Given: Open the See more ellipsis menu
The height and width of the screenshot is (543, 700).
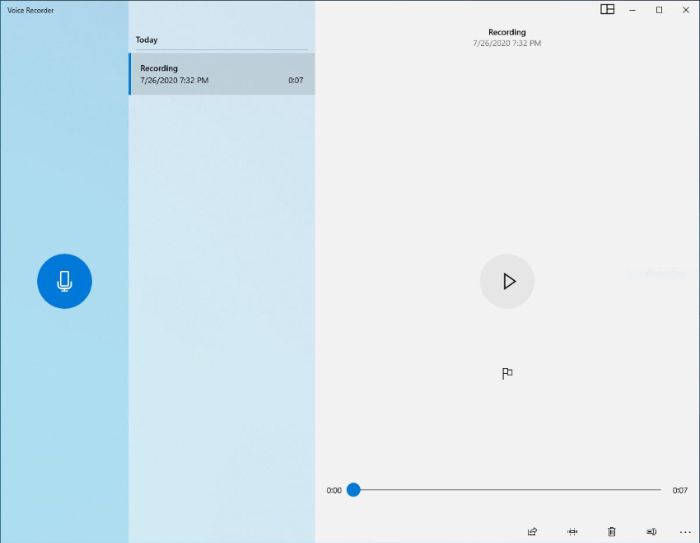Looking at the screenshot, I should coord(685,531).
